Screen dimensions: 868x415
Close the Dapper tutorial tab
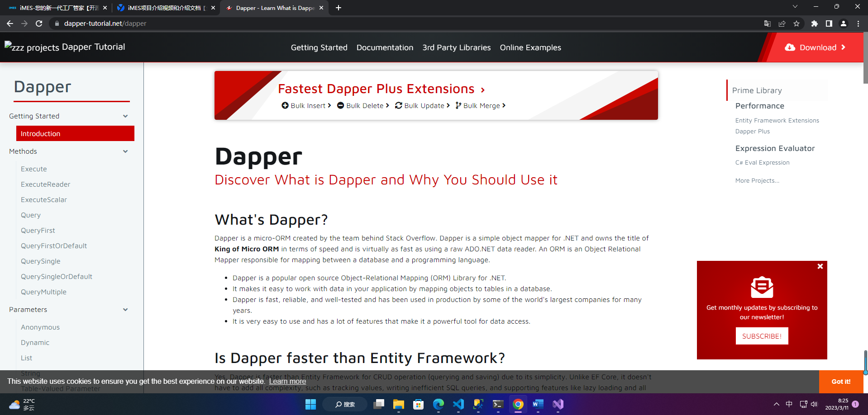[321, 8]
